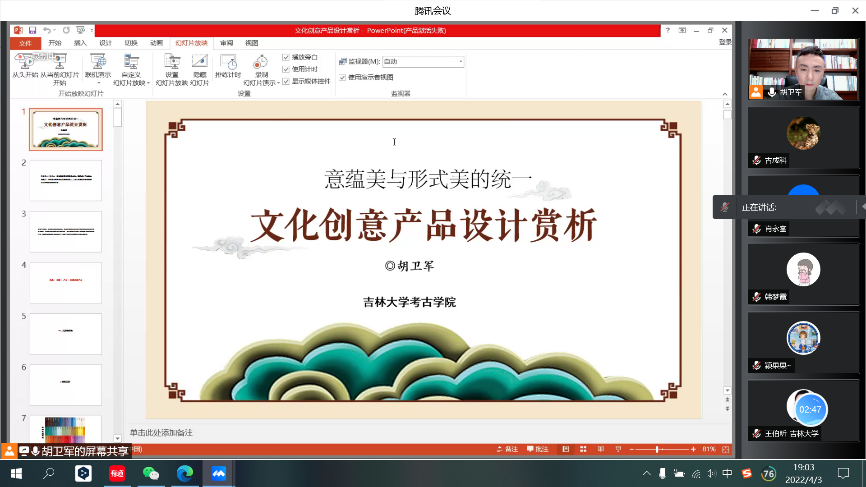Open WeChat from the taskbar

click(151, 473)
